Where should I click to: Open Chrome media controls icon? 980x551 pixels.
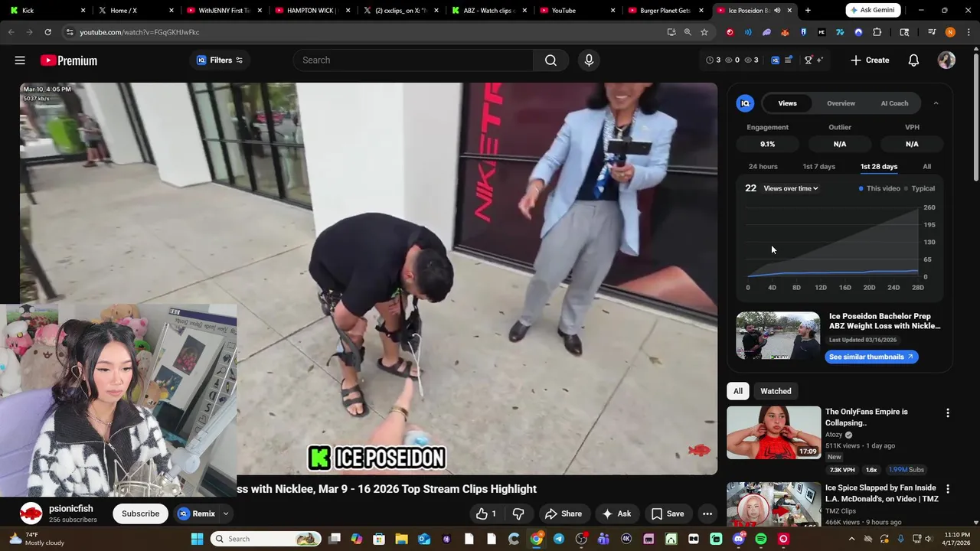point(932,32)
